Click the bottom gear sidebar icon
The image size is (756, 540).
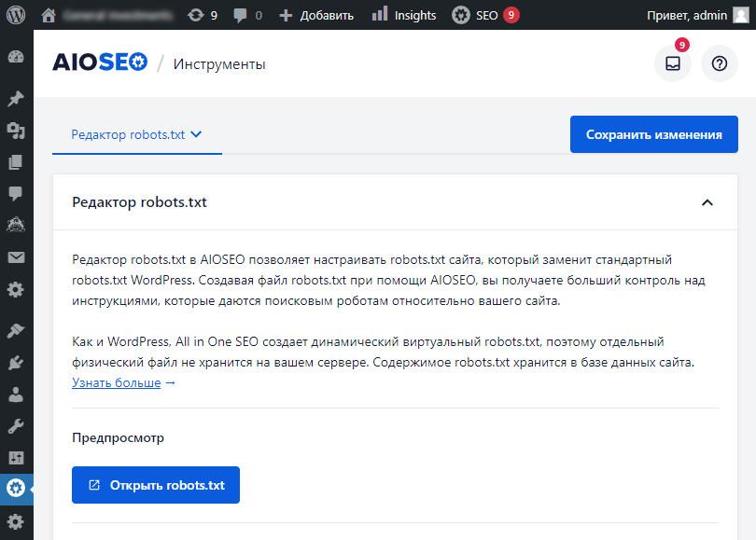pyautogui.click(x=16, y=521)
